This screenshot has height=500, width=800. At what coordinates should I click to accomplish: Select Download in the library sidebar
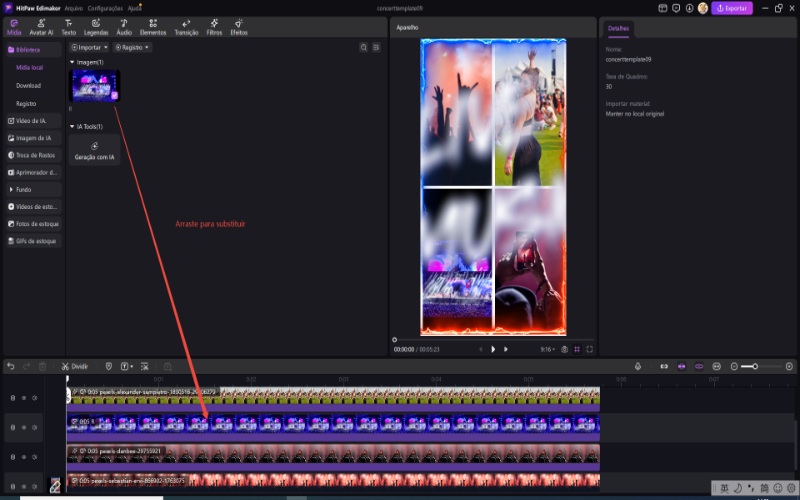click(29, 85)
